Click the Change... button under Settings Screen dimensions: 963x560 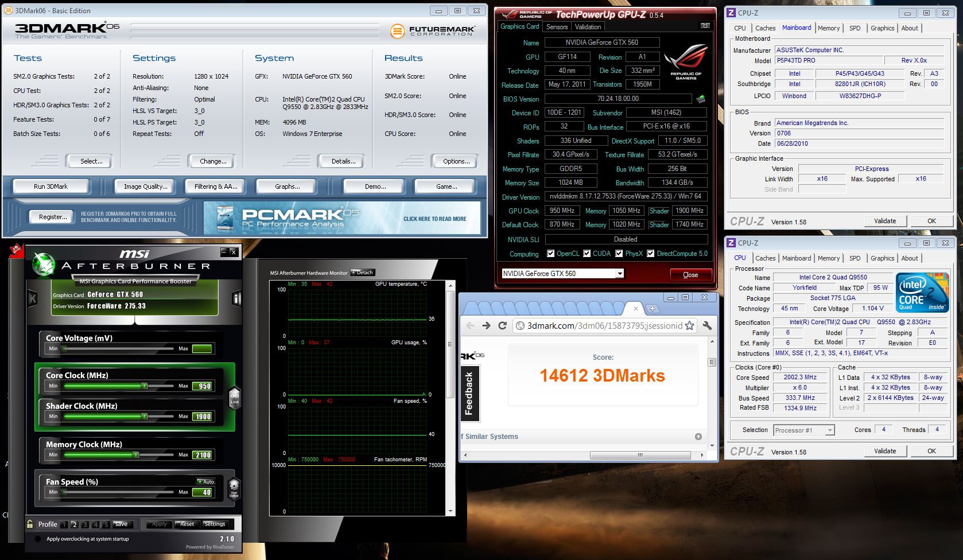[x=213, y=161]
